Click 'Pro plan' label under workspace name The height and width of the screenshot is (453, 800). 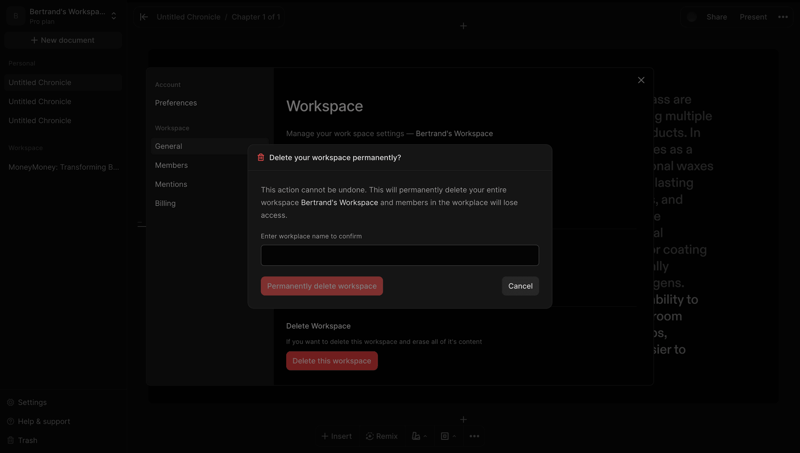pyautogui.click(x=42, y=21)
